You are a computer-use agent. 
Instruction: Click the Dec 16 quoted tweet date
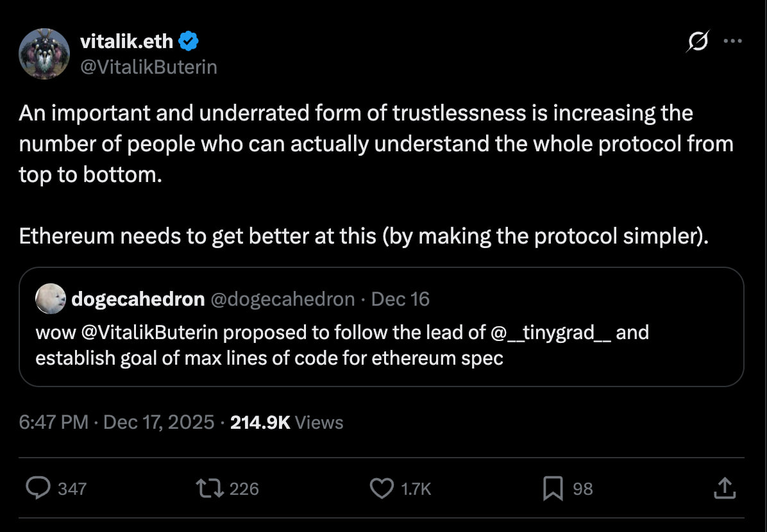[x=401, y=299]
